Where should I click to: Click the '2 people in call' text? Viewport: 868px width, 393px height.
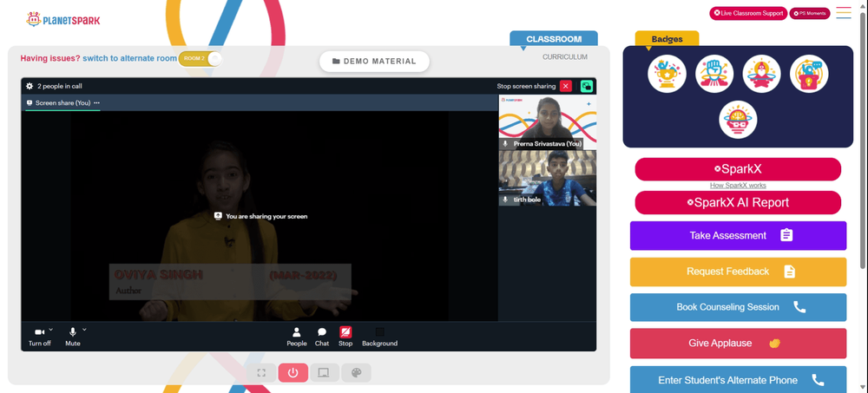pos(60,87)
